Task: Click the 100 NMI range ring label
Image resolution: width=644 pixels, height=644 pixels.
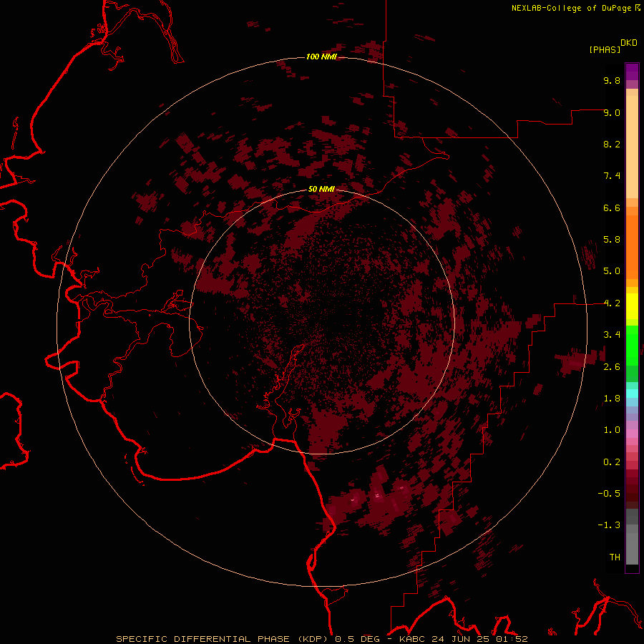Action: (321, 57)
